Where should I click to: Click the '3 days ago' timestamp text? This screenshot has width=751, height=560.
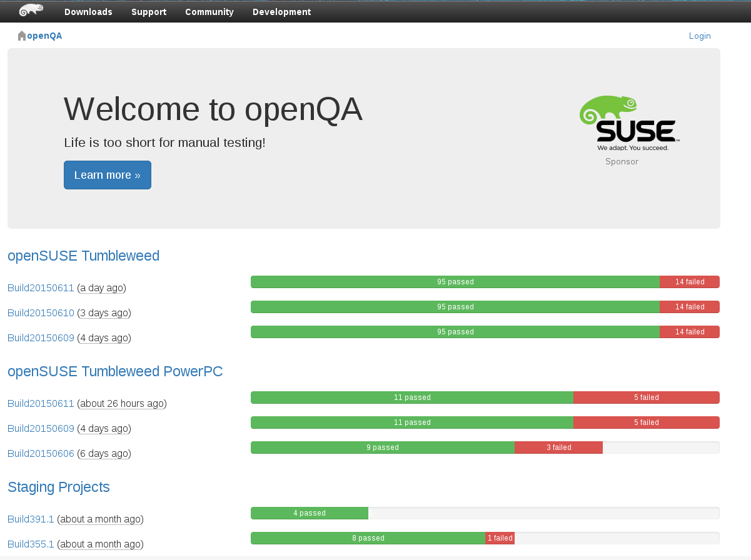104,313
